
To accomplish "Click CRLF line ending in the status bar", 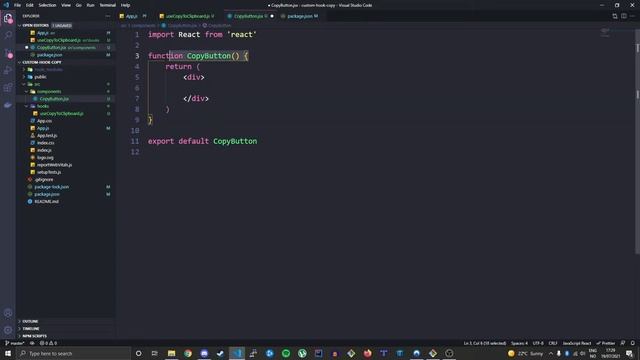I will point(553,343).
